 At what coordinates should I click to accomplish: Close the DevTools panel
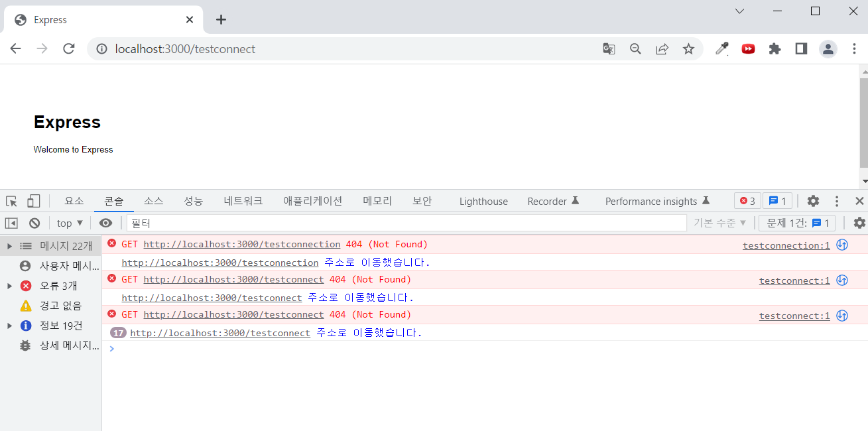tap(859, 201)
